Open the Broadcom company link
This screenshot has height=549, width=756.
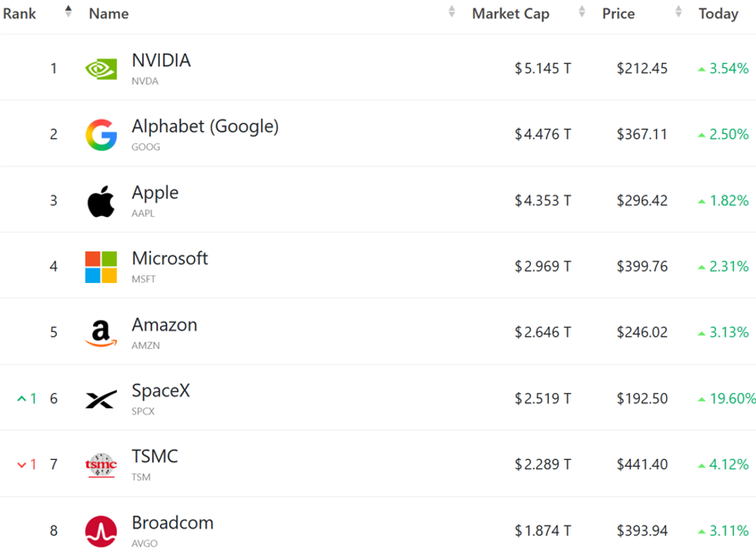click(173, 523)
